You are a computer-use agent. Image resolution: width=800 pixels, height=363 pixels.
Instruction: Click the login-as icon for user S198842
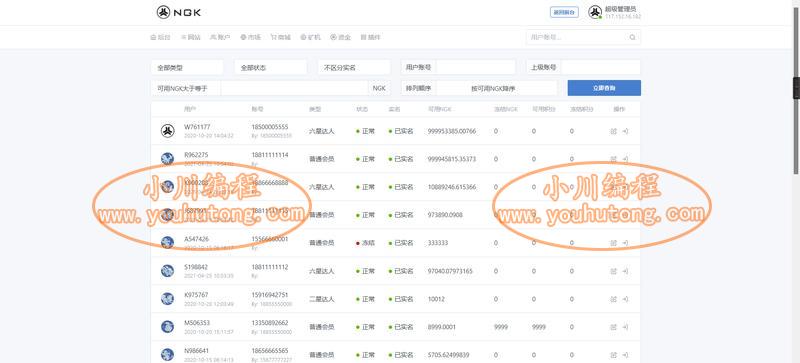[x=625, y=271]
